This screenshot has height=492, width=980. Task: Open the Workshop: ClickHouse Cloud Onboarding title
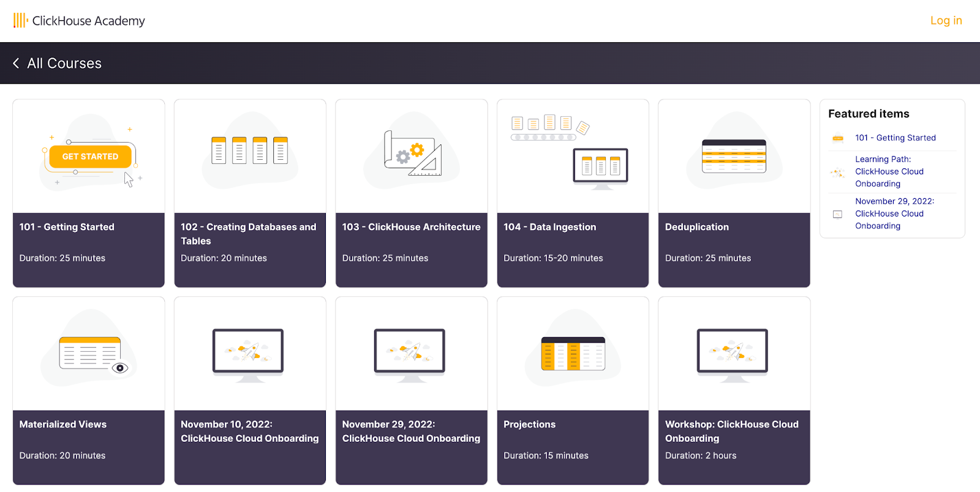point(731,431)
